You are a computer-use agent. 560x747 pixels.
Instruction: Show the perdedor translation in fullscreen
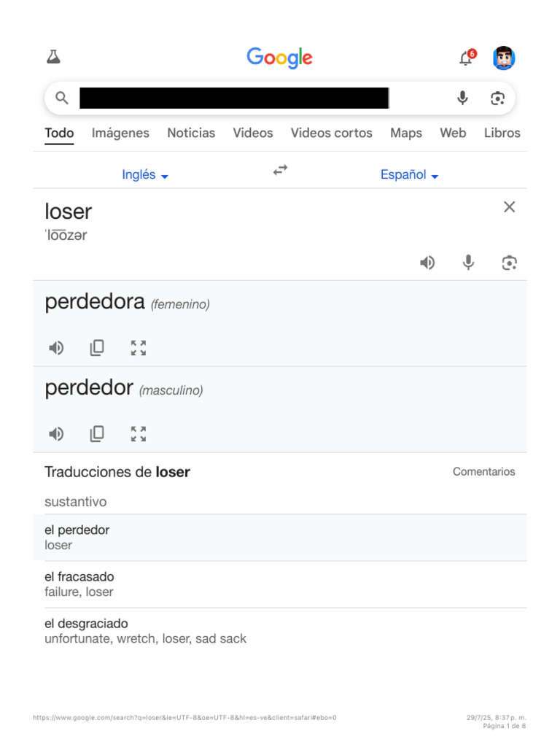(x=139, y=434)
